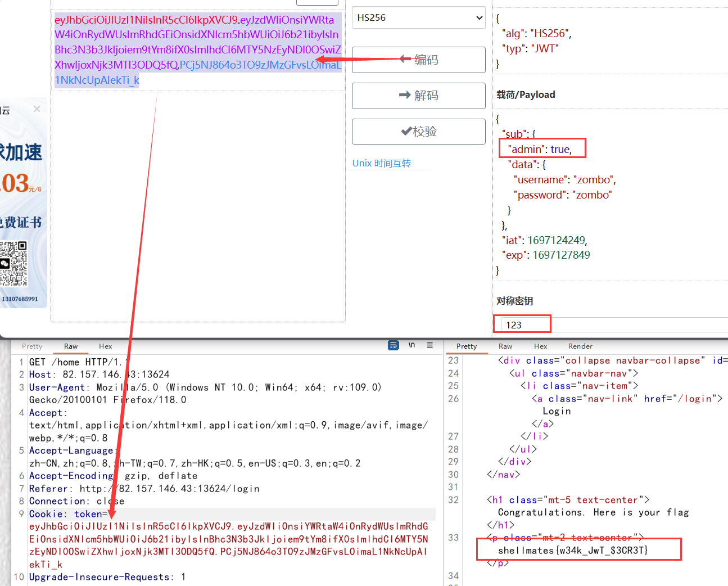Viewport: 728px width, 586px height.
Task: Click the h1 mt-5 text-center tag line
Action: click(568, 500)
